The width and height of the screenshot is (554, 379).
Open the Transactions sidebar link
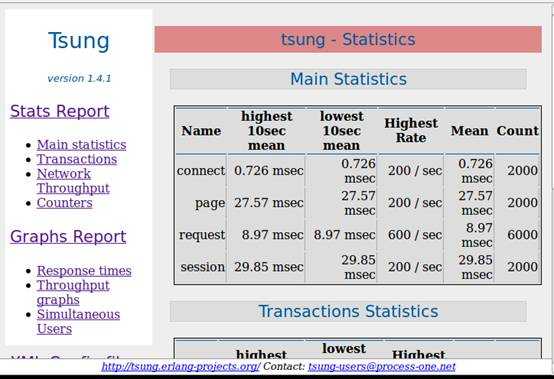click(77, 159)
